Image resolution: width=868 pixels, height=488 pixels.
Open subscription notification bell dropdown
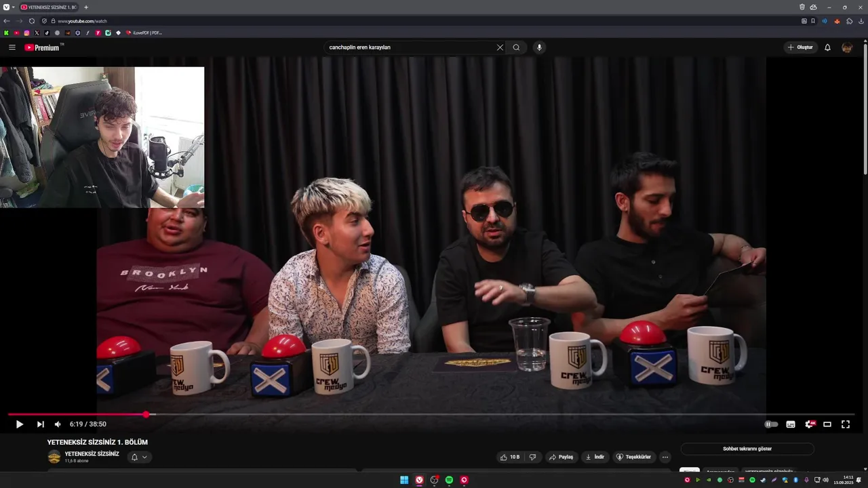138,457
